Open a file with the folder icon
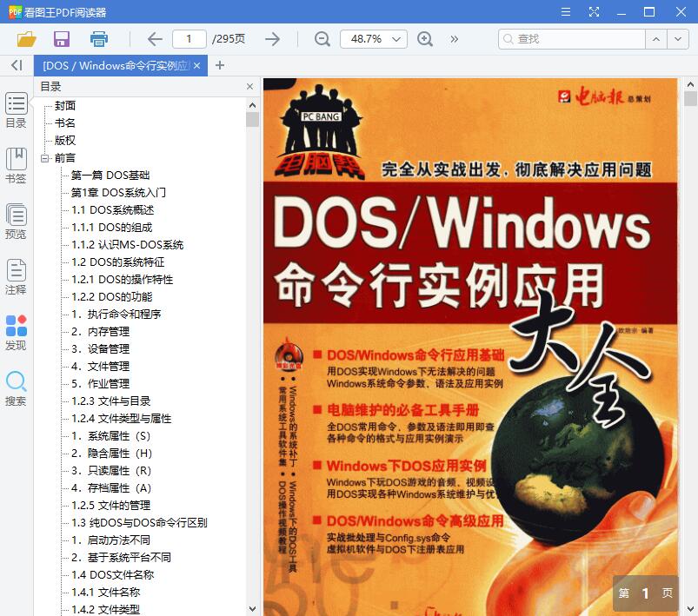This screenshot has width=698, height=616. coord(27,39)
